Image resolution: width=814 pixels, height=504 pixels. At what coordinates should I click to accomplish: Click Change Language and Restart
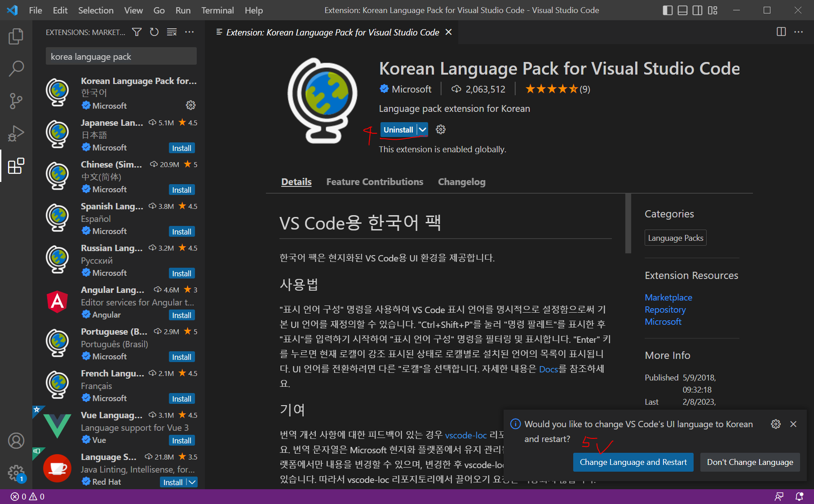(633, 462)
